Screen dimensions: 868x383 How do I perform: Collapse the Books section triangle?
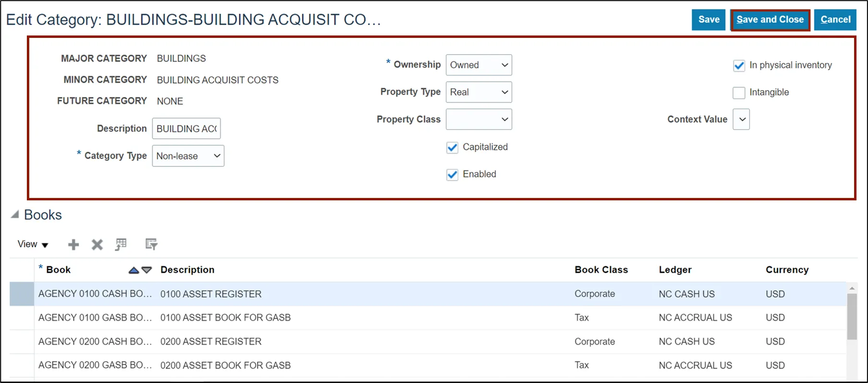(x=15, y=215)
